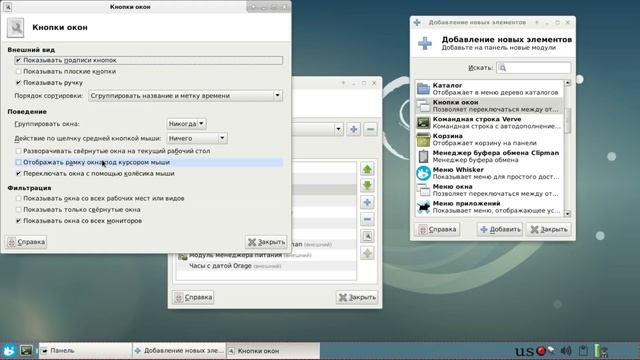Click red notification icon in tray
Image resolution: width=640 pixels, height=360 pixels.
542,351
